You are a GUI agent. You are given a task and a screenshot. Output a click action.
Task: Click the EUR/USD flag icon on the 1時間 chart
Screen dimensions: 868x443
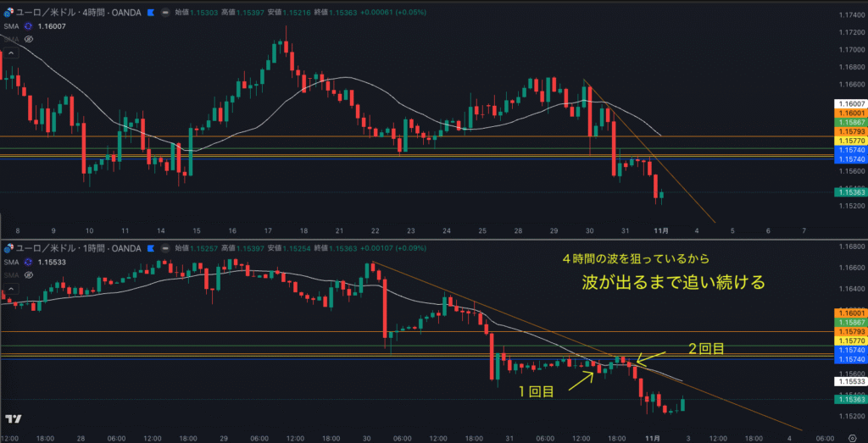pyautogui.click(x=8, y=248)
